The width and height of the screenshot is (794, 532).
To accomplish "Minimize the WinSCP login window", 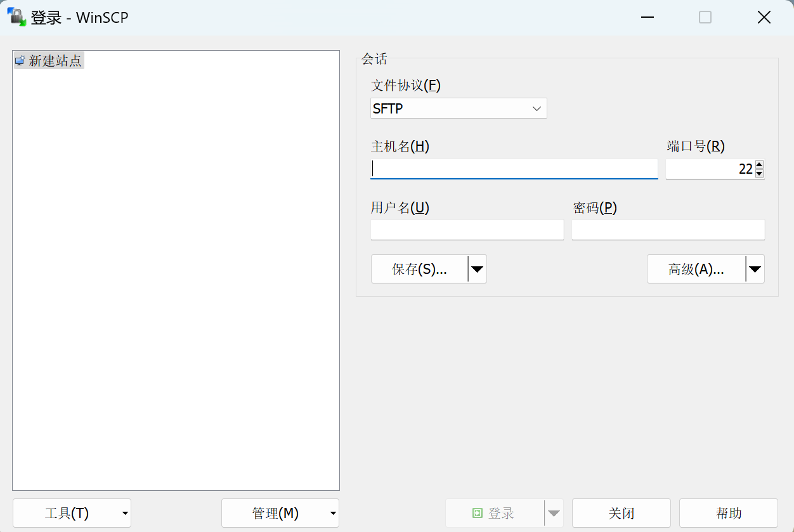I will pos(647,18).
